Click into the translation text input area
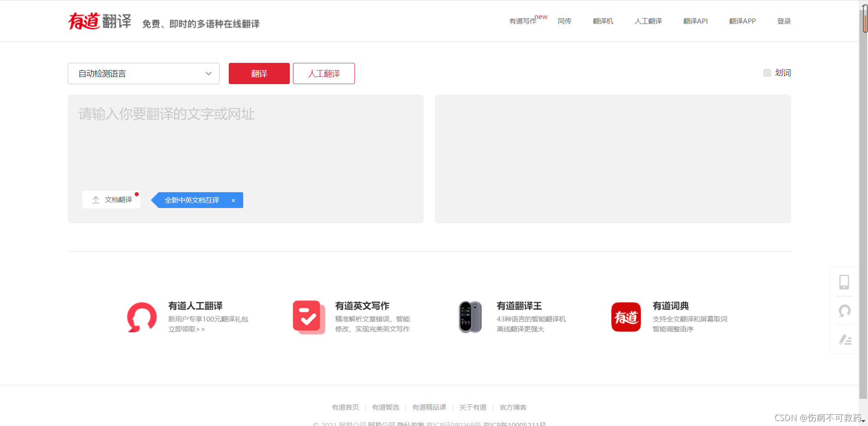This screenshot has height=426, width=868. pyautogui.click(x=245, y=159)
